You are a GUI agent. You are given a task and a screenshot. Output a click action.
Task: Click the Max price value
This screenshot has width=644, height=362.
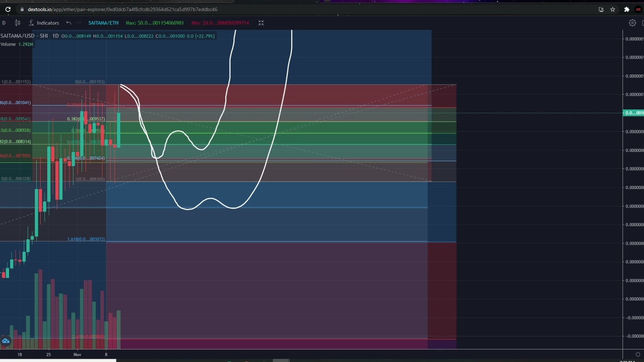coord(154,23)
